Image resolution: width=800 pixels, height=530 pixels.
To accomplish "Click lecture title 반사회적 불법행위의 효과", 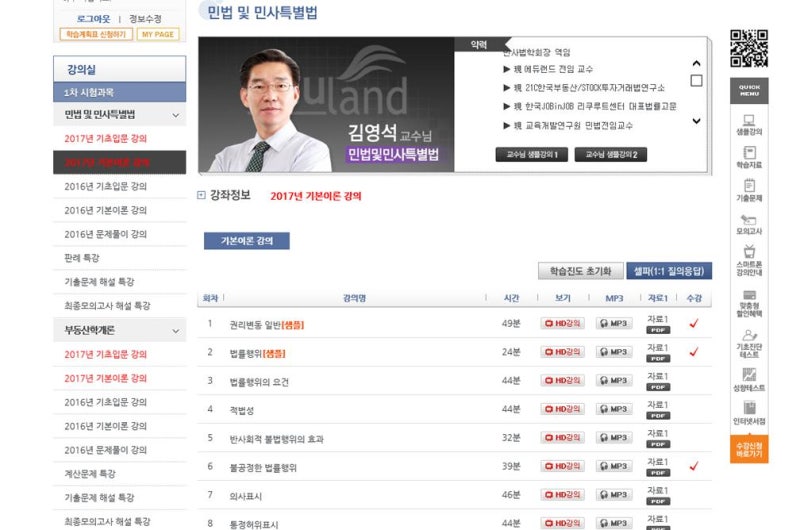I will coord(277,439).
